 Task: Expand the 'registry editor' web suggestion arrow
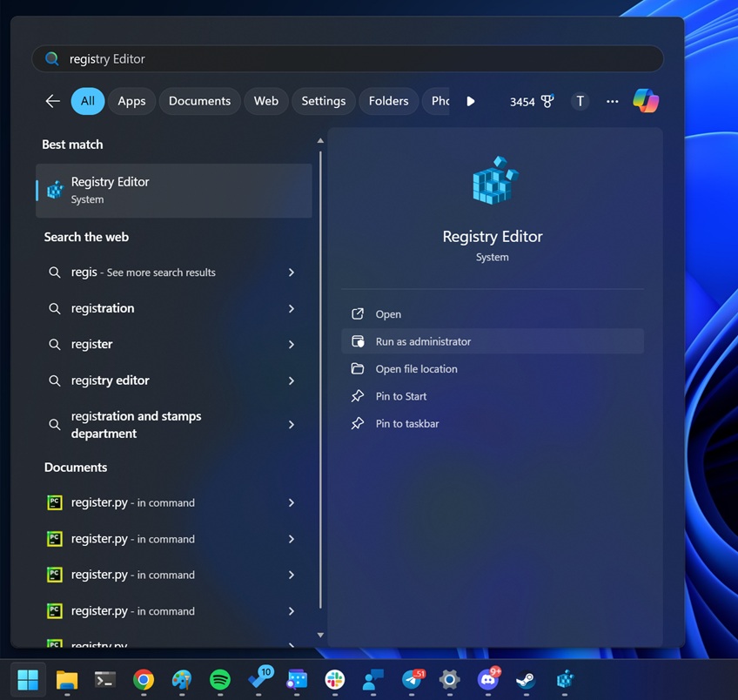[x=292, y=380]
